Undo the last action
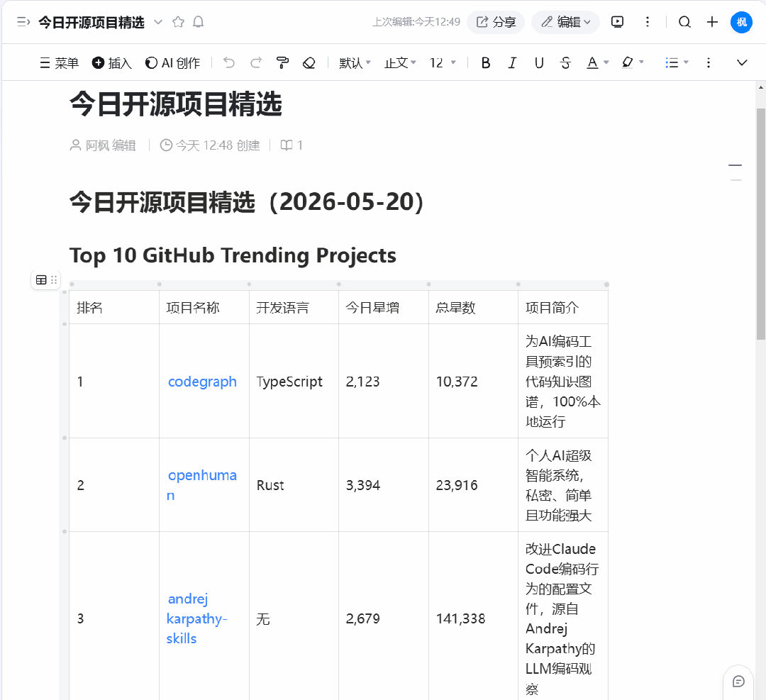 point(228,63)
